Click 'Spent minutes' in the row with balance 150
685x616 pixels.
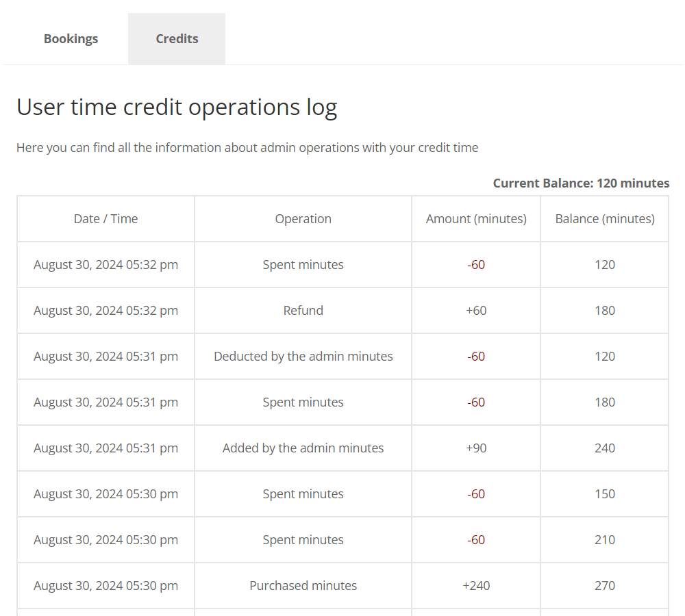click(x=303, y=493)
